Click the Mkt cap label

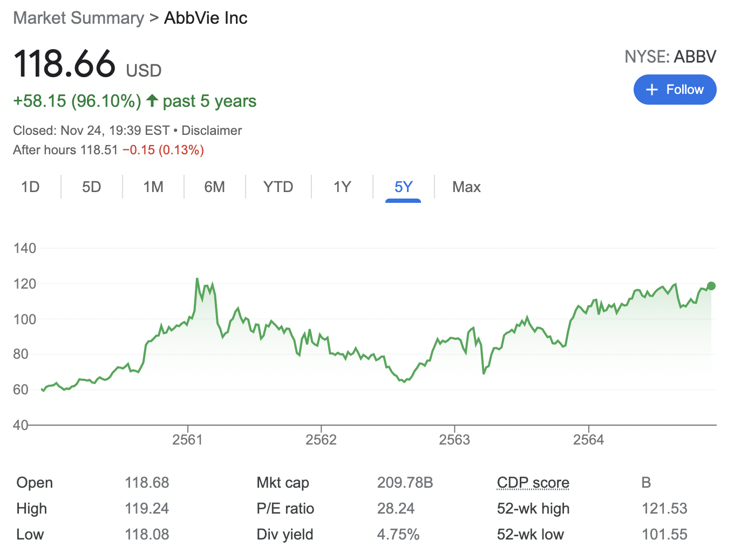(x=283, y=482)
